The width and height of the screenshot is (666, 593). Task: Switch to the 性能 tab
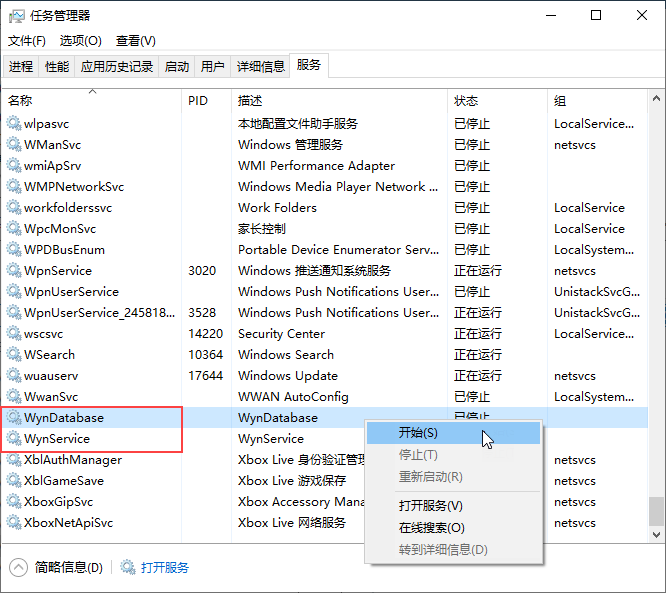[57, 66]
